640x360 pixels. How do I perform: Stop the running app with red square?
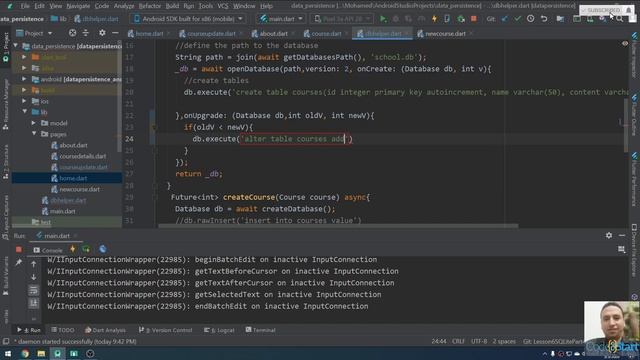point(474,19)
